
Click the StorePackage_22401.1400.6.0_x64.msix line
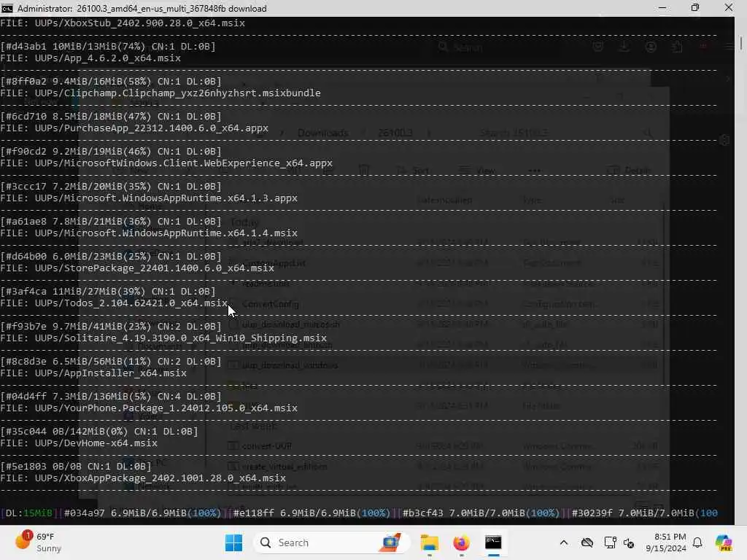pyautogui.click(x=137, y=268)
